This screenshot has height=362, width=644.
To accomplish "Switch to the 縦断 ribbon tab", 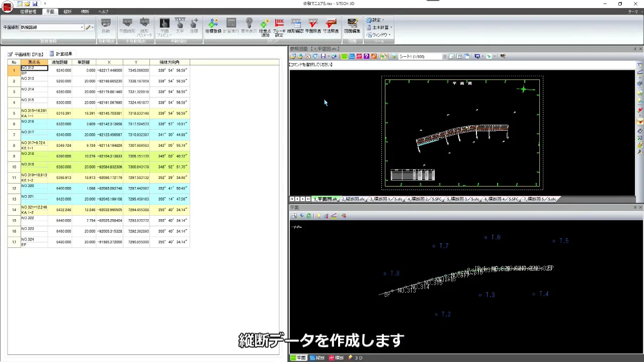I will click(67, 12).
